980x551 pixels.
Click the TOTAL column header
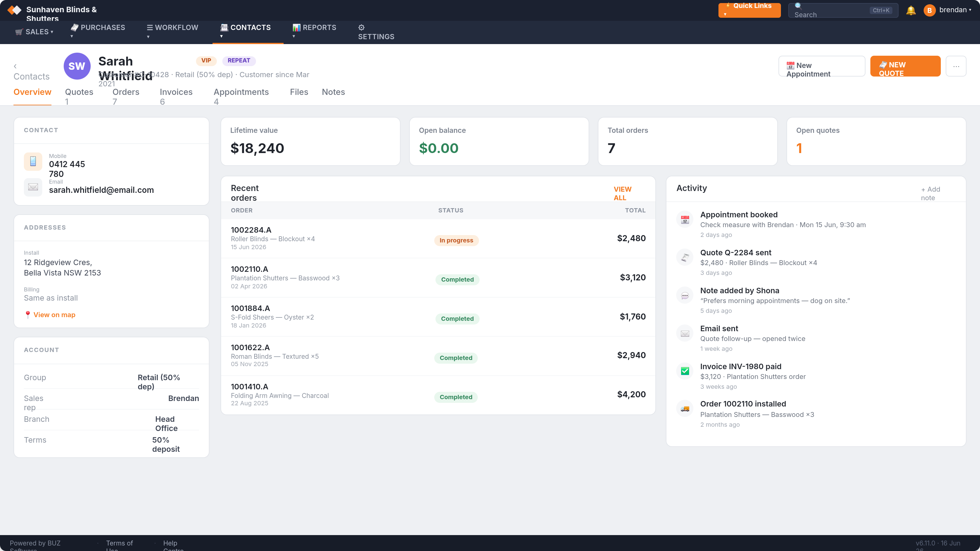(x=635, y=210)
